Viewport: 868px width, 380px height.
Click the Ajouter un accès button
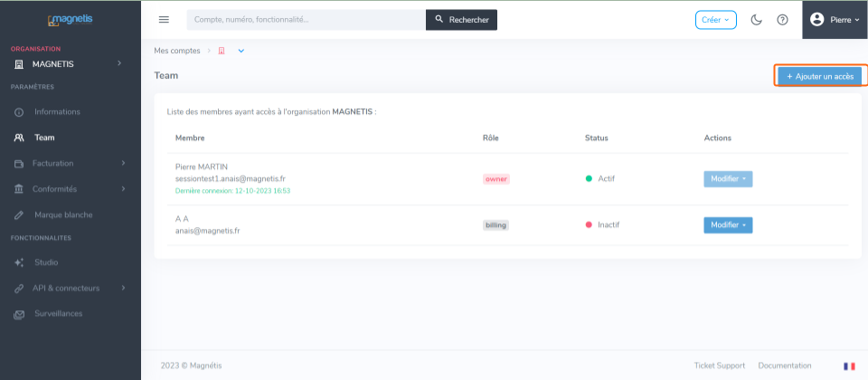820,76
